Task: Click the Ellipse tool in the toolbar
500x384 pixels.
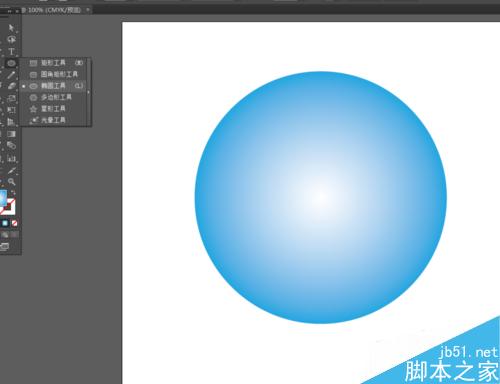Action: click(11, 63)
